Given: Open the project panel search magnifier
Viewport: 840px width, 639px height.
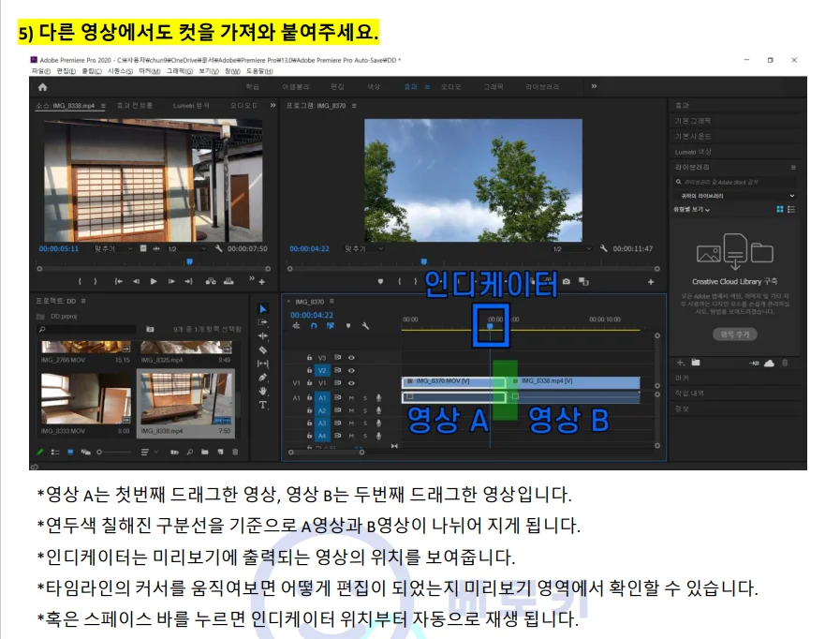Looking at the screenshot, I should click(x=41, y=329).
